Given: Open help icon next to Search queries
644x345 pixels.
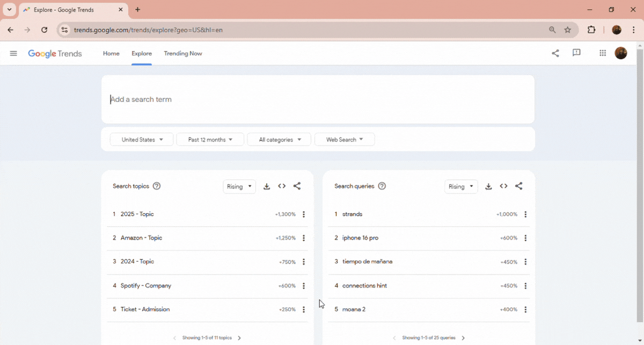Looking at the screenshot, I should [382, 186].
